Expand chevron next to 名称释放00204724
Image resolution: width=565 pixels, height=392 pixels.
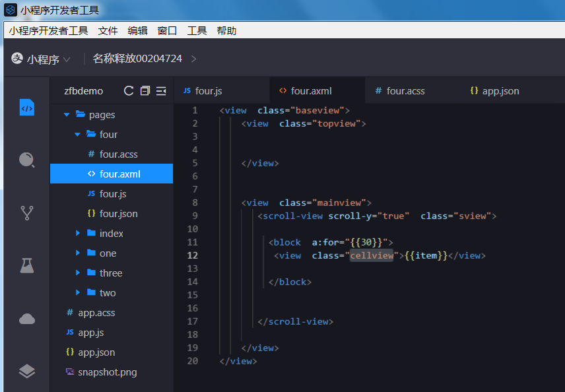click(x=193, y=59)
